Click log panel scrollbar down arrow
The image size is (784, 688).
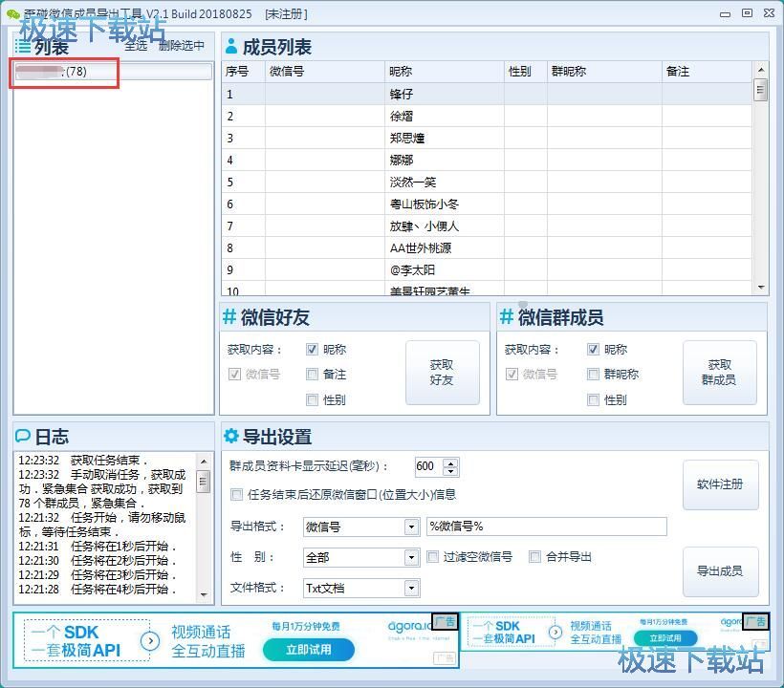pos(204,594)
